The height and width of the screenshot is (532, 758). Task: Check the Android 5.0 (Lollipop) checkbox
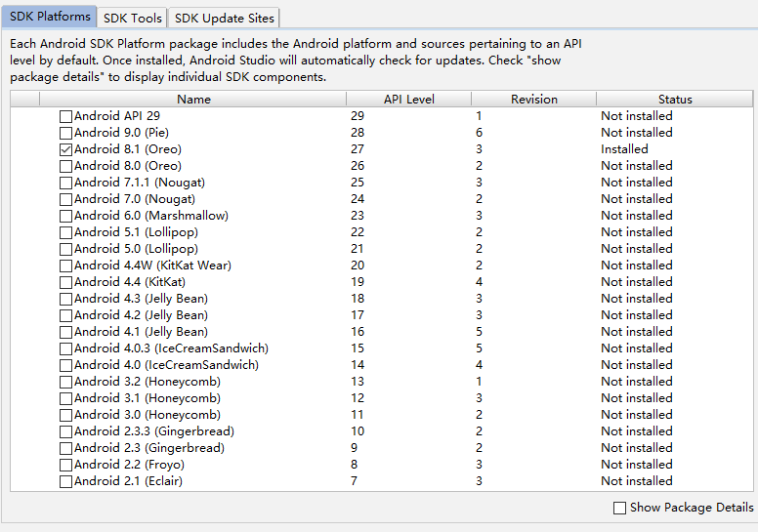click(65, 249)
